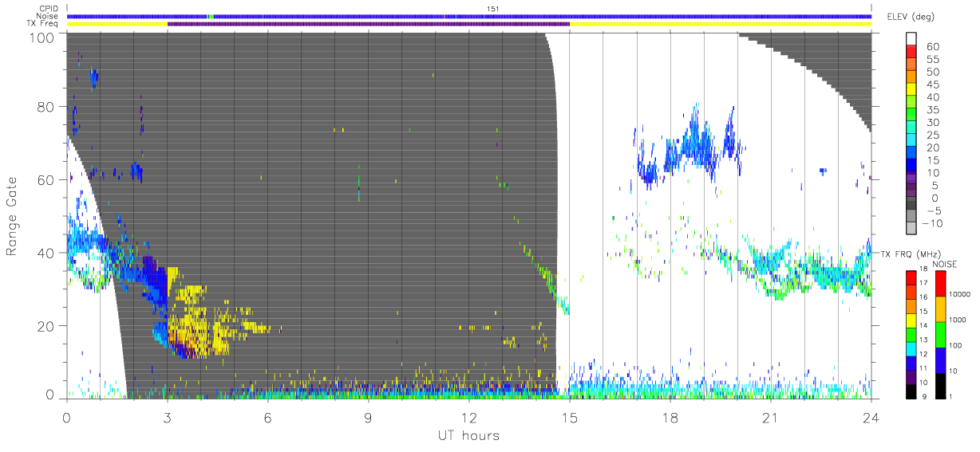Image resolution: width=980 pixels, height=452 pixels.
Task: Click the green blip on the Noise strip
Action: (x=210, y=16)
